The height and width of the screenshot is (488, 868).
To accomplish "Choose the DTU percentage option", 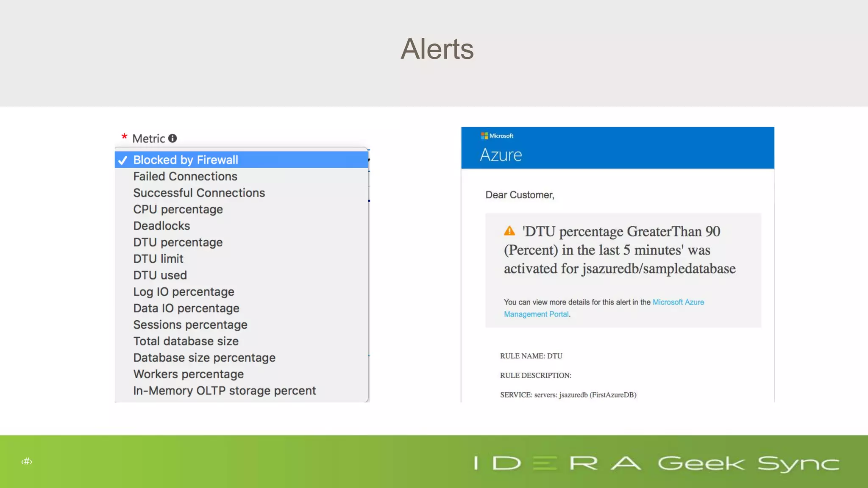I will (x=242, y=242).
